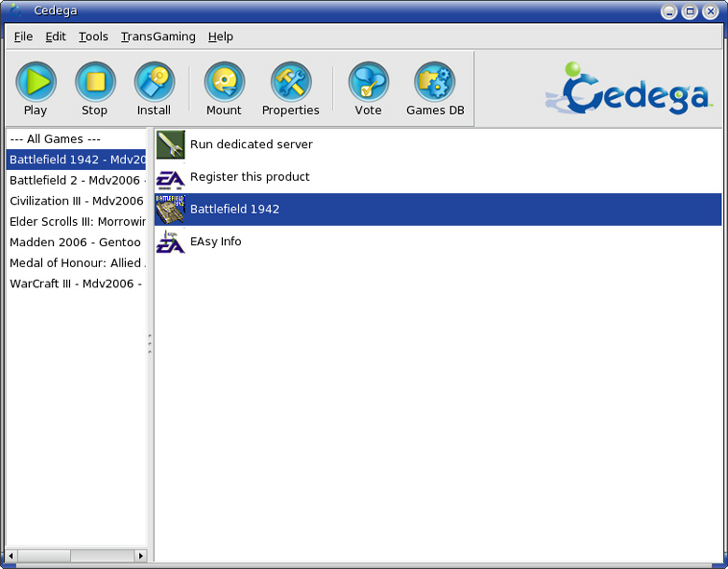Image resolution: width=728 pixels, height=569 pixels.
Task: Select Medal of Honour: Allied entry
Action: (x=77, y=263)
